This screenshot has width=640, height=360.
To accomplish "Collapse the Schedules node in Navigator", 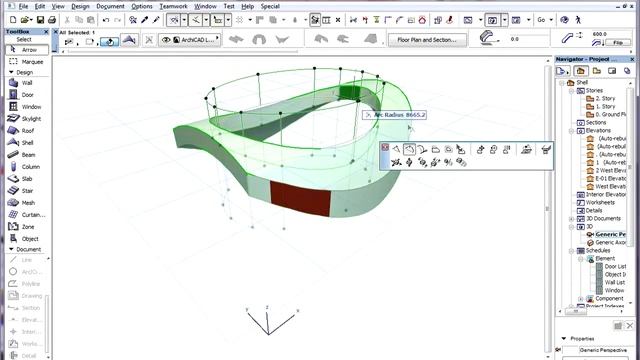I will 572,251.
